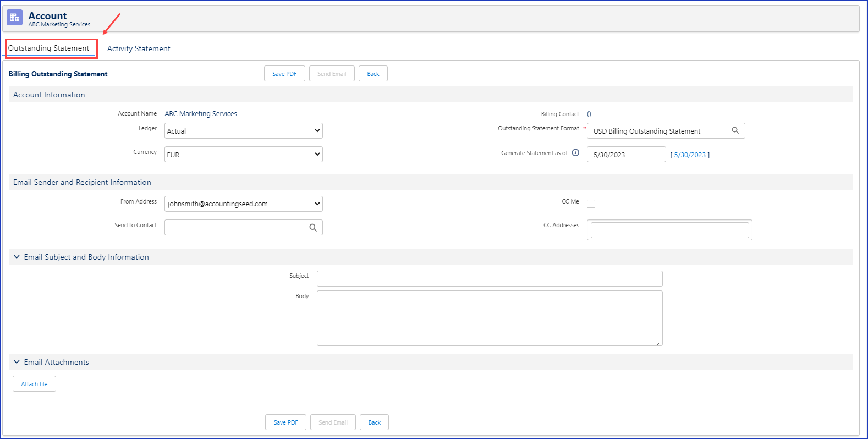Open the ABC Marketing Services account name link
The image size is (868, 439).
coord(201,114)
